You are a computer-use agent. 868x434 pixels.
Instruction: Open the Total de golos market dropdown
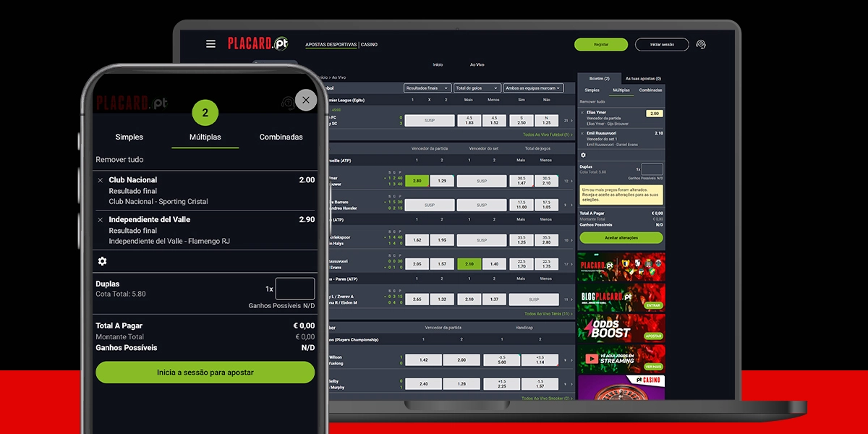pyautogui.click(x=477, y=88)
